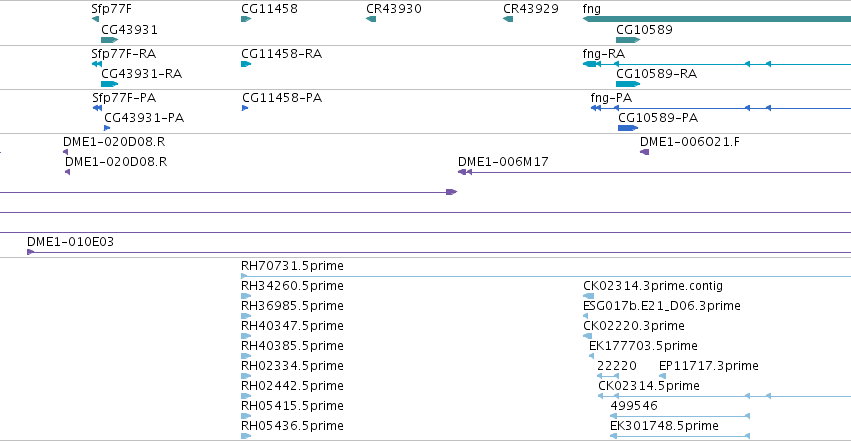Select the fng-RA transcript label

click(x=604, y=54)
